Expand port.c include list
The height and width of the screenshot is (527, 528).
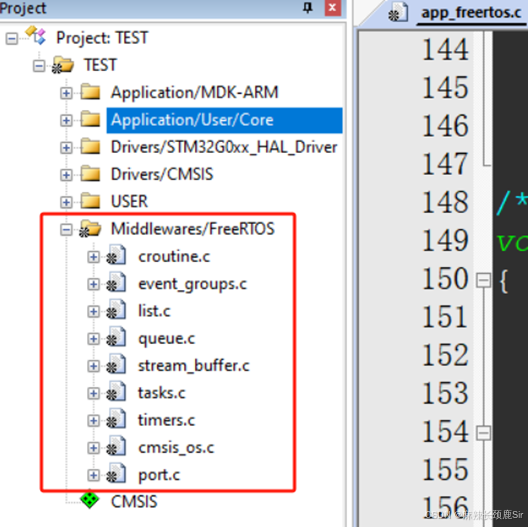[x=94, y=475]
